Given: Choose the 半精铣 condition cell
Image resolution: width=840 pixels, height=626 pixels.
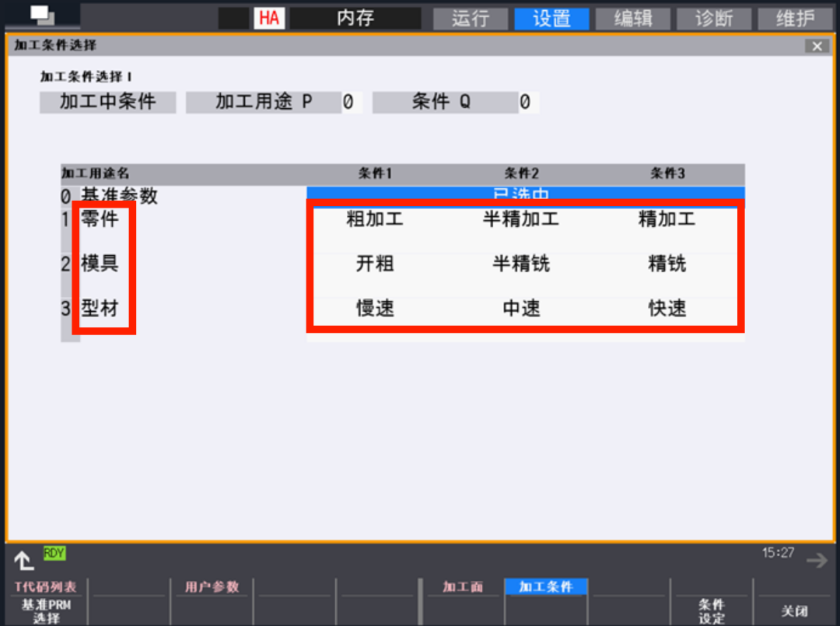Looking at the screenshot, I should point(521,264).
